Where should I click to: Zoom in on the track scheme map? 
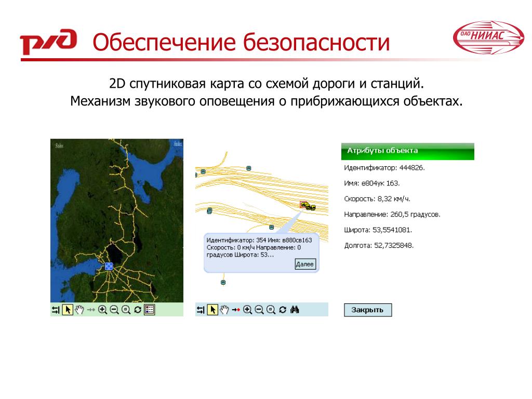tap(247, 310)
